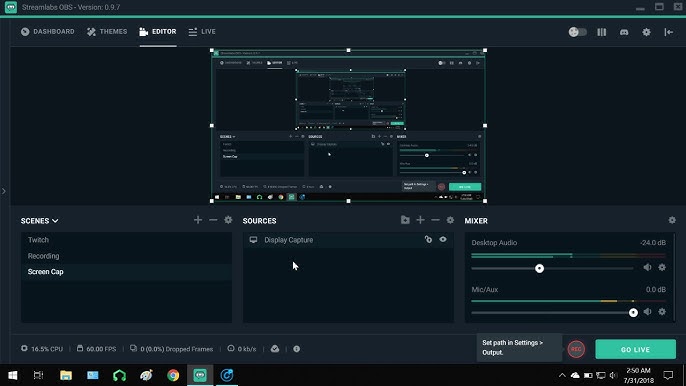Click the Dropped Frames status
Image resolution: width=686 pixels, height=386 pixels.
click(172, 349)
